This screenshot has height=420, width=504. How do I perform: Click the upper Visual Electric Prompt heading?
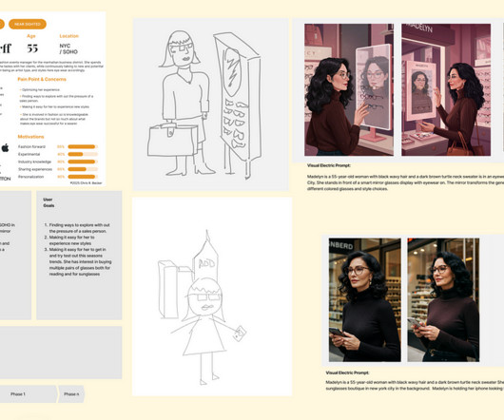(x=328, y=165)
